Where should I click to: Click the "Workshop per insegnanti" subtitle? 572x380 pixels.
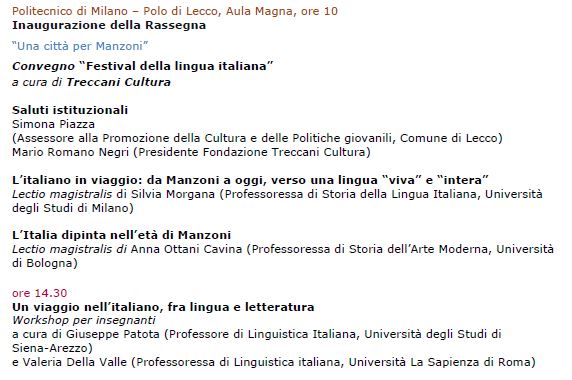point(84,320)
